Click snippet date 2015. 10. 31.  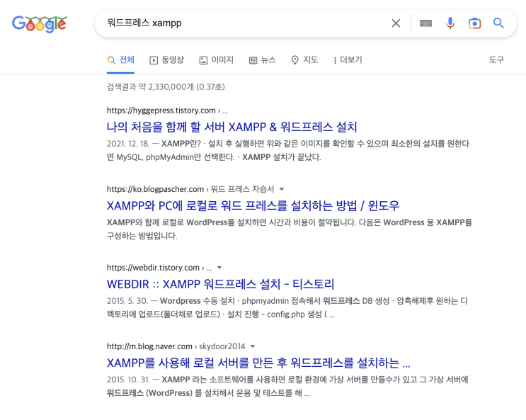pyautogui.click(x=128, y=380)
